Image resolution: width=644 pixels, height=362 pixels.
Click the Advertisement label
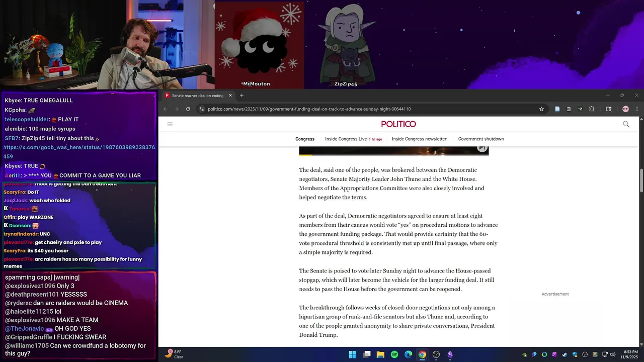click(555, 294)
